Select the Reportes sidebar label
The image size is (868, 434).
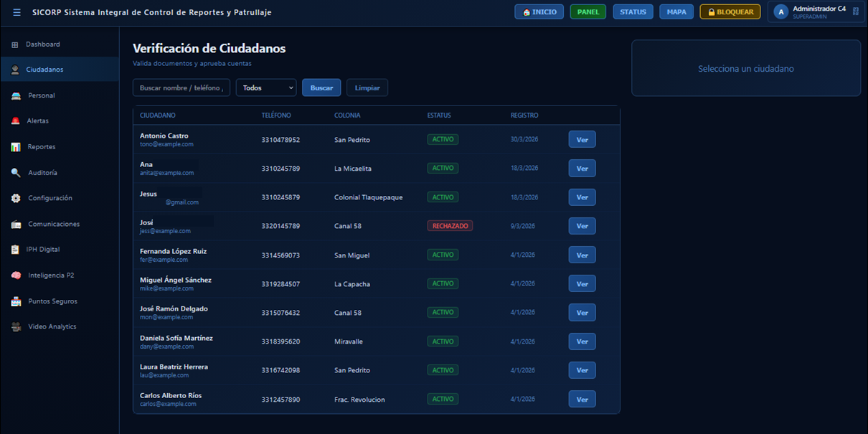coord(42,147)
